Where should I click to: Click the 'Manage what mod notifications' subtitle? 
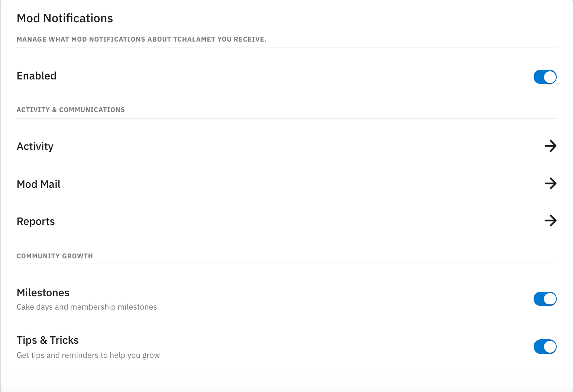(x=141, y=39)
